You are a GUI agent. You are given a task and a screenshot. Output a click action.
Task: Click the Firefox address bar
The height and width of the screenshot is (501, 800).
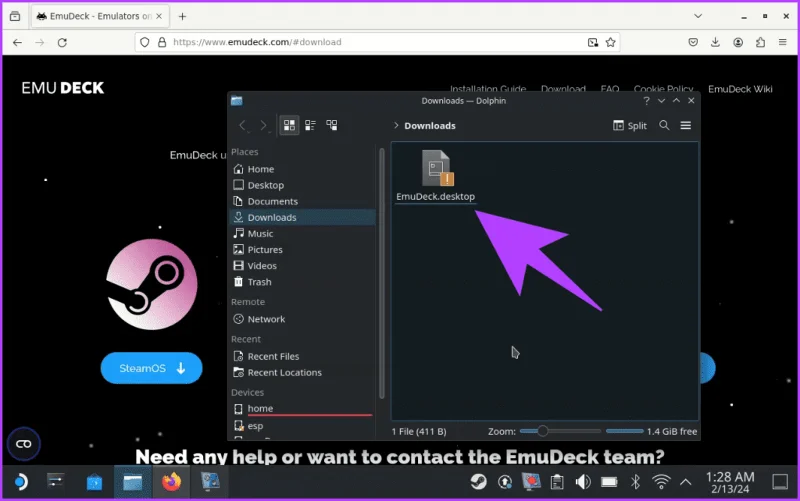click(x=378, y=42)
